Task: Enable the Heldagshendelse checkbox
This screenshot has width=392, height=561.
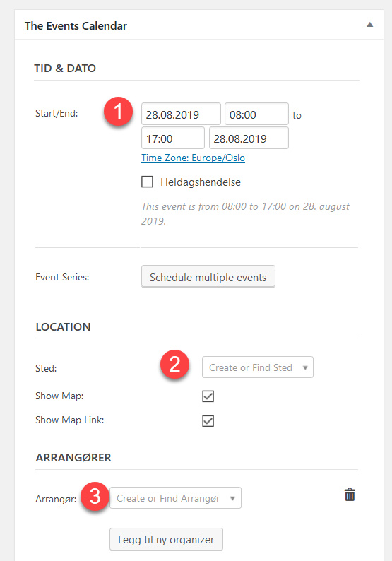Action: [147, 182]
